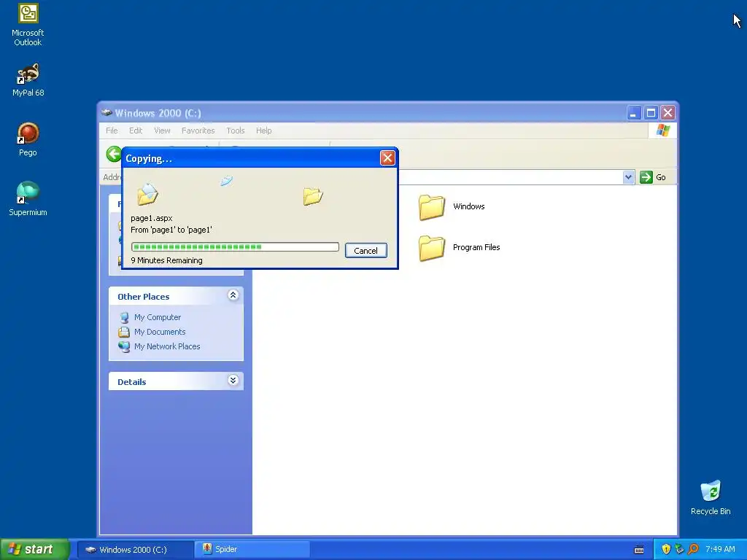The image size is (747, 560).
Task: Go to My Network Places link
Action: tap(167, 346)
